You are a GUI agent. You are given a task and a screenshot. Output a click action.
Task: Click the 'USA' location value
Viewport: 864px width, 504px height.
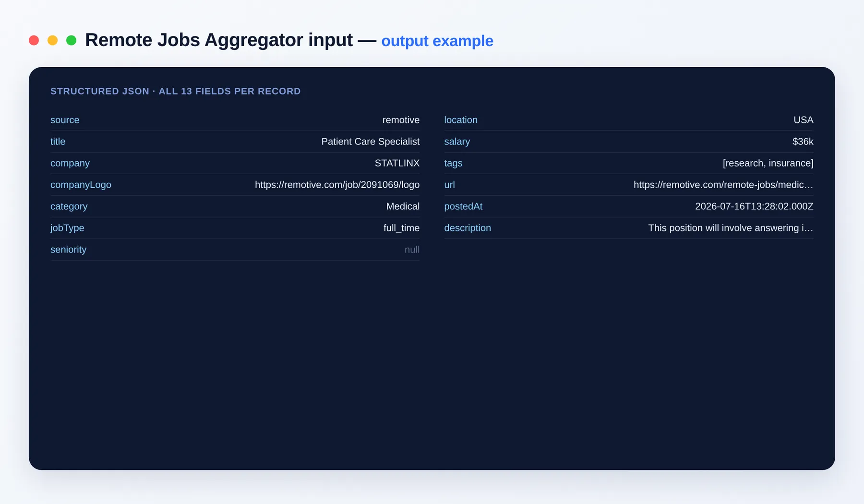click(x=803, y=120)
